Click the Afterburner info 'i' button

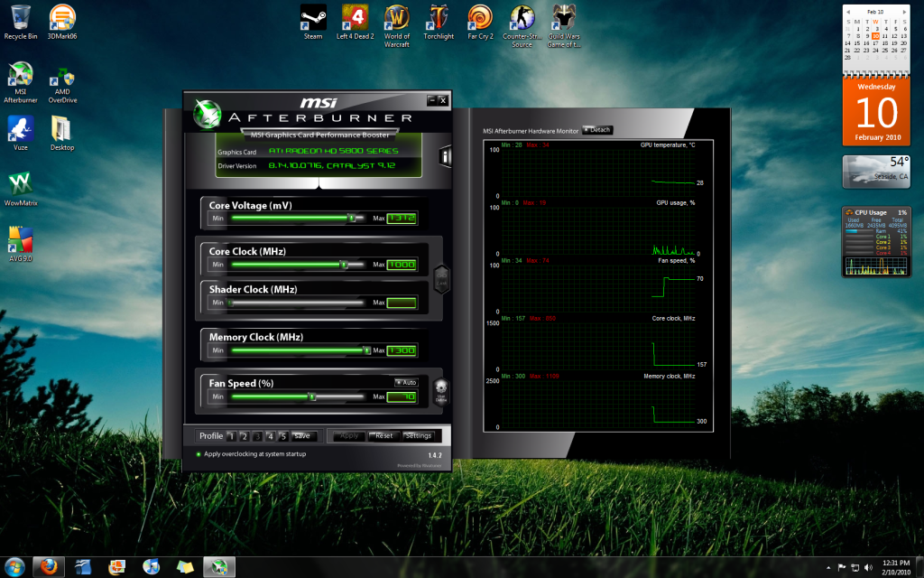click(x=445, y=156)
